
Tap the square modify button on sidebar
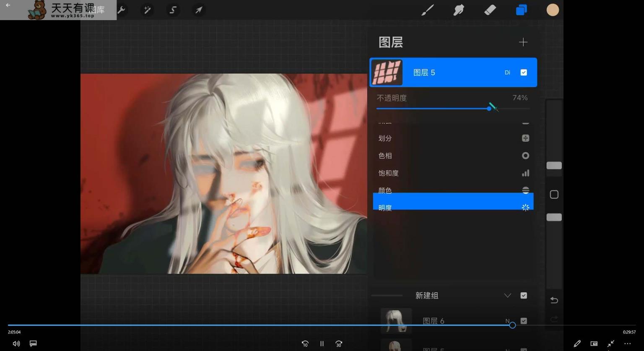click(554, 195)
